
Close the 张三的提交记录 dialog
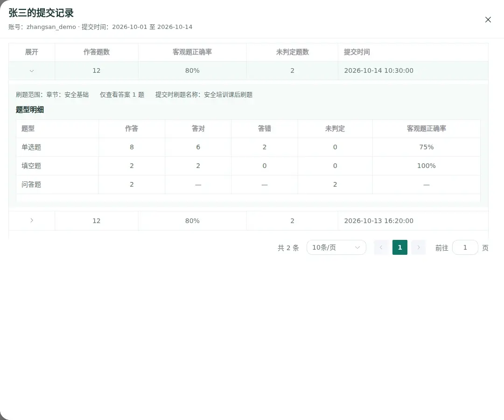click(x=488, y=20)
